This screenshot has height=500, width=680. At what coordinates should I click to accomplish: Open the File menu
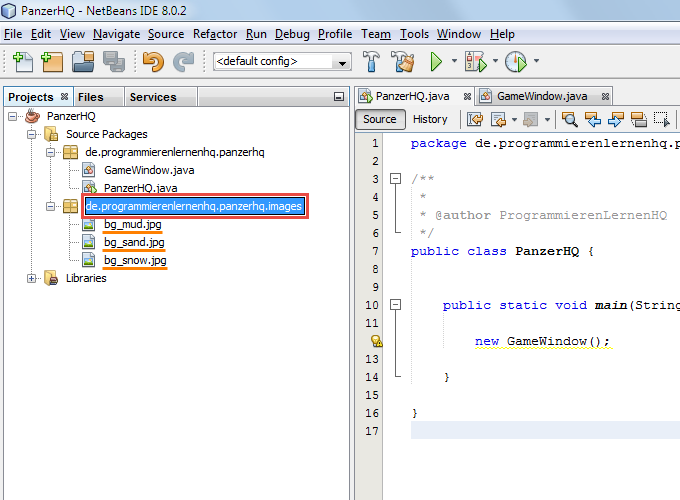pyautogui.click(x=13, y=34)
